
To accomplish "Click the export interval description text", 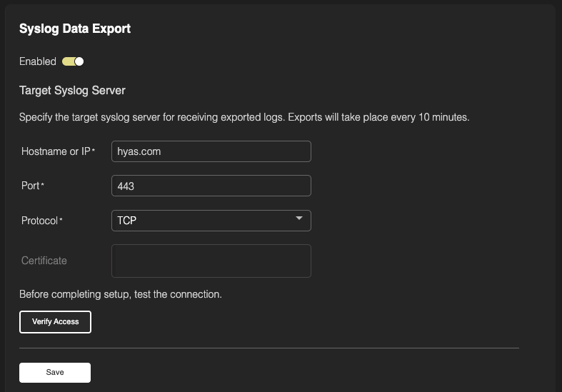I will click(x=244, y=117).
